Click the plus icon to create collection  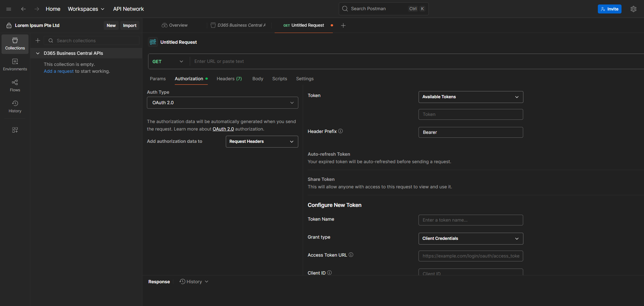pyautogui.click(x=38, y=40)
